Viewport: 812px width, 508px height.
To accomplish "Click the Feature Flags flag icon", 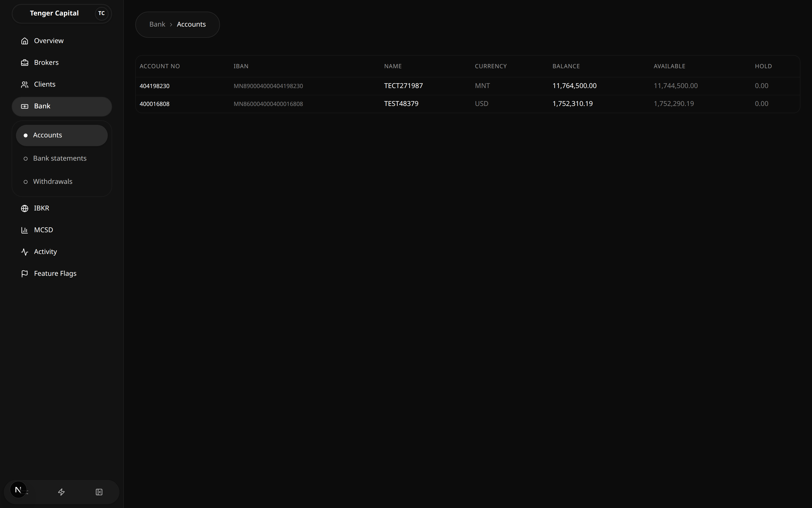I will click(x=24, y=274).
